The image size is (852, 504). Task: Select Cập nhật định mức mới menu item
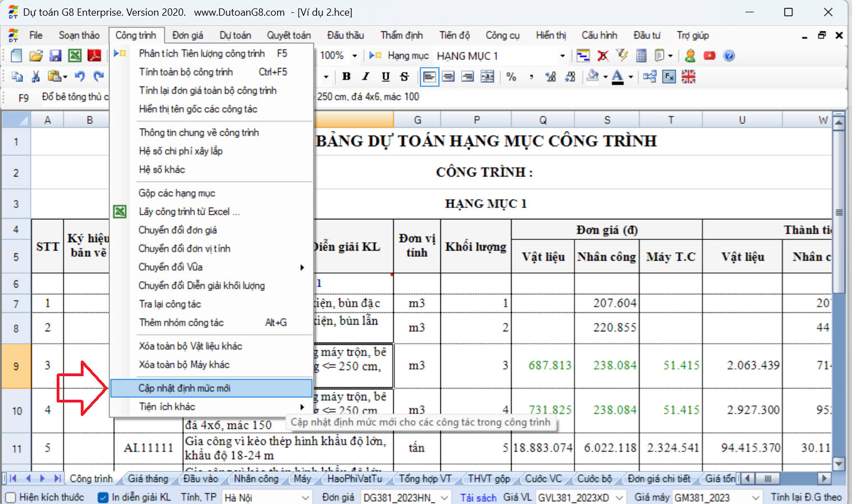tap(211, 388)
